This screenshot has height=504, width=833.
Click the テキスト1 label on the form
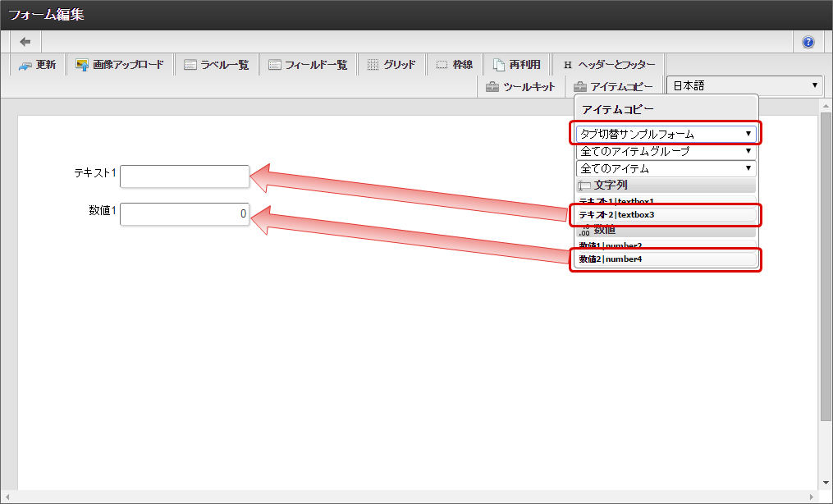[x=95, y=172]
